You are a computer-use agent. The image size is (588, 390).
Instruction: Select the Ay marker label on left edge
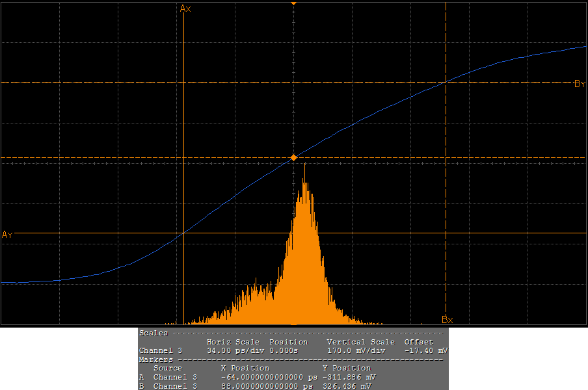[x=7, y=234]
